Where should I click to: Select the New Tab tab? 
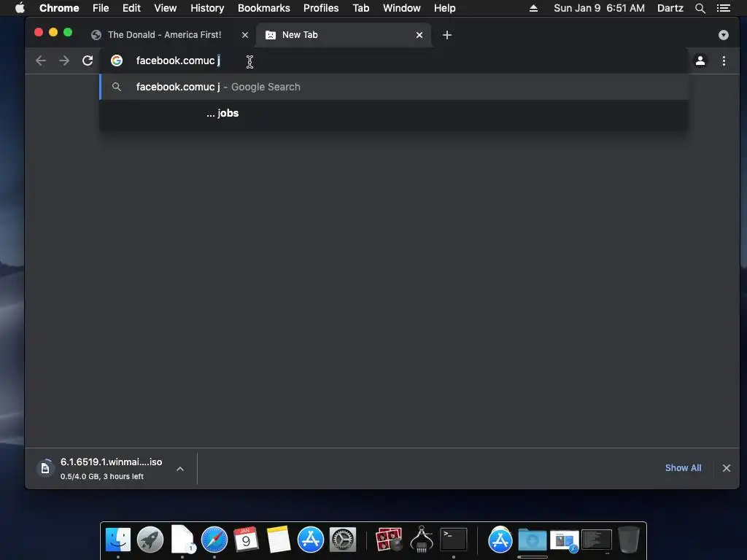click(343, 35)
